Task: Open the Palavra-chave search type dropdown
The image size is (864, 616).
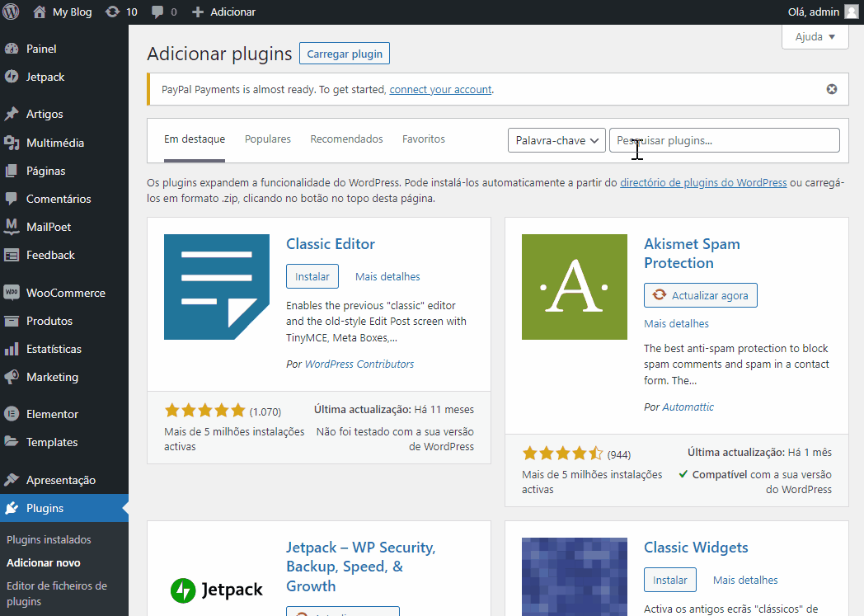Action: [556, 140]
